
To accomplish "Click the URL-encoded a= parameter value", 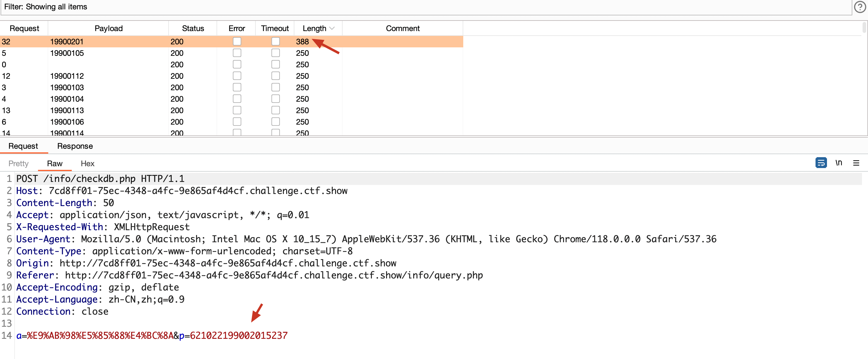I will tap(100, 335).
